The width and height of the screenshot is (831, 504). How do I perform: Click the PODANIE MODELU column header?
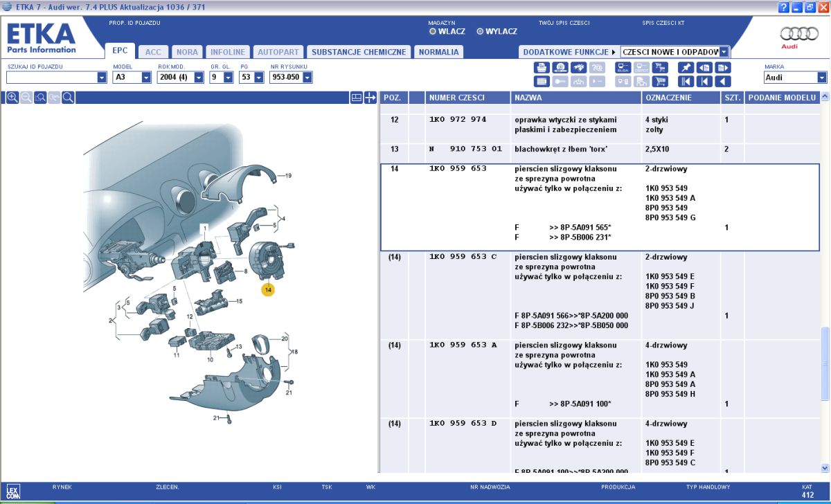(782, 98)
